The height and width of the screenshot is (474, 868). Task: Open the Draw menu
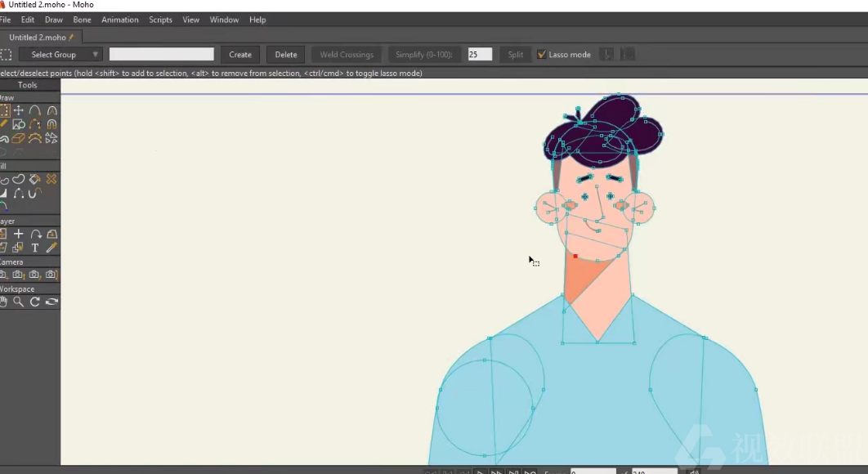click(54, 20)
